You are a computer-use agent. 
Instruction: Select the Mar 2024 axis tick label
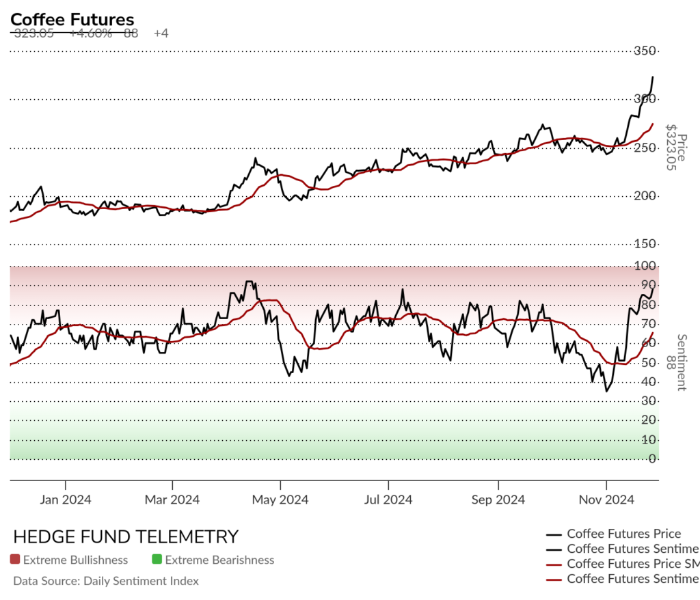[x=172, y=500]
